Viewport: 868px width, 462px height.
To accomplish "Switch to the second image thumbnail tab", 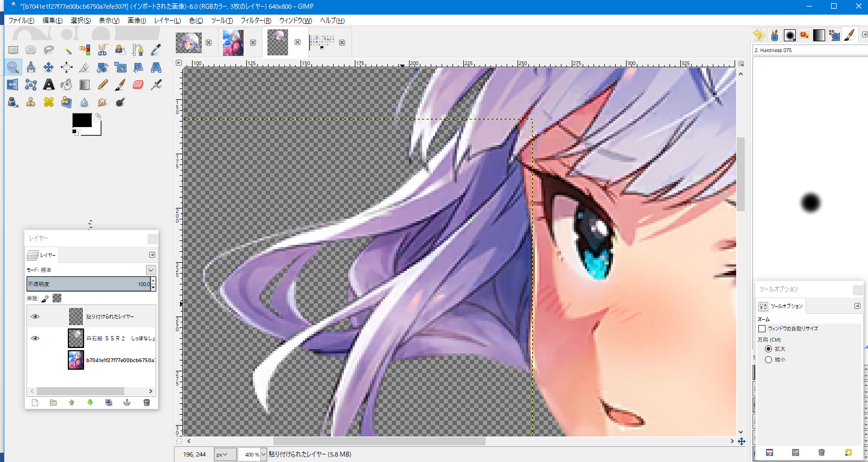I will coord(233,42).
